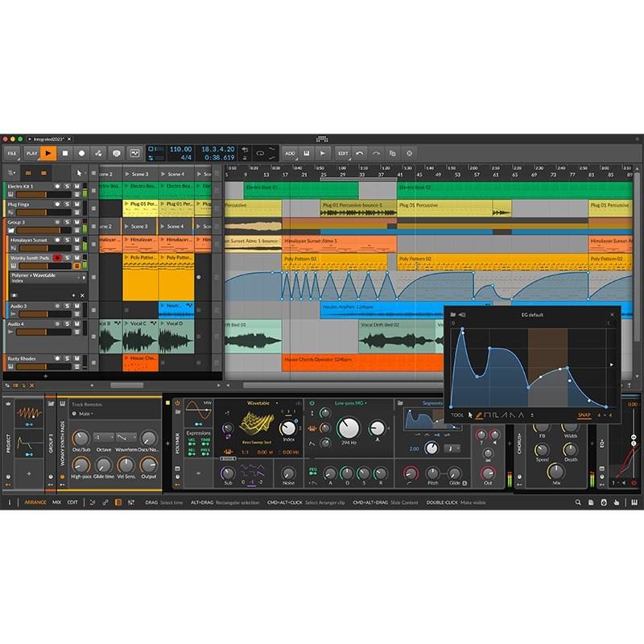Open the browser with the magnifier icon
The width and height of the screenshot is (644, 644).
(578, 502)
